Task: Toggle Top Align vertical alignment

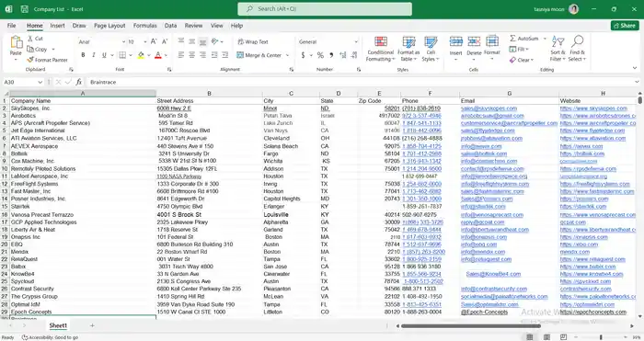Action: click(x=181, y=41)
